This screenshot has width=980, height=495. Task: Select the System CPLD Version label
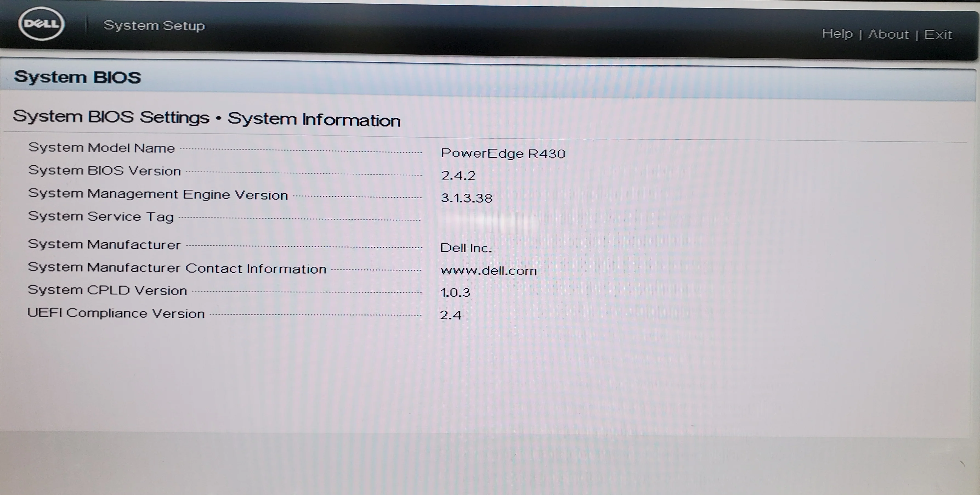tap(107, 291)
